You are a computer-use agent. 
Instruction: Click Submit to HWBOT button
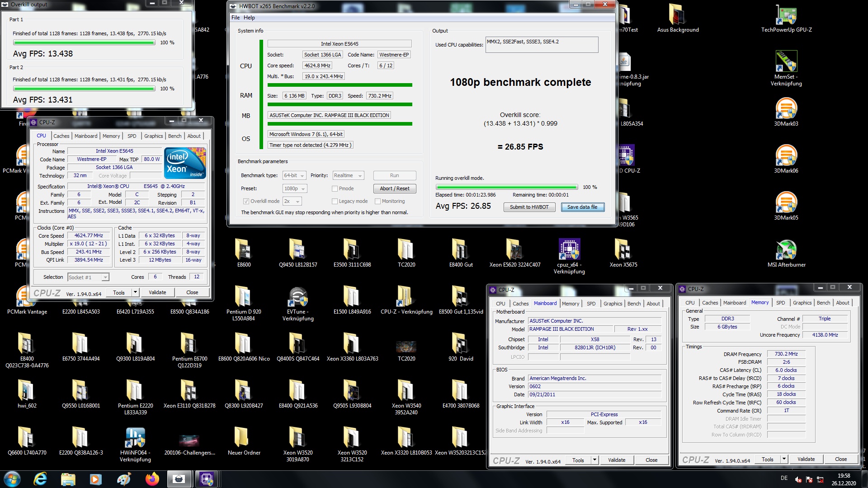529,207
